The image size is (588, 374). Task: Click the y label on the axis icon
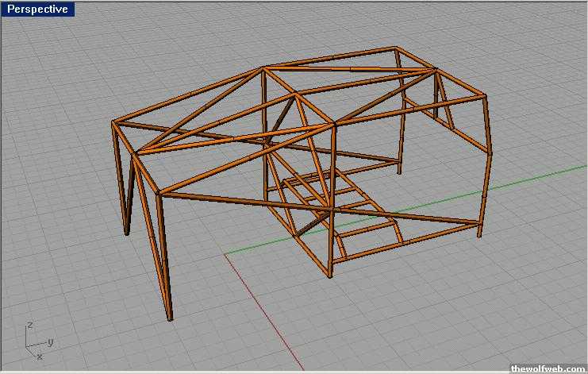(x=50, y=341)
